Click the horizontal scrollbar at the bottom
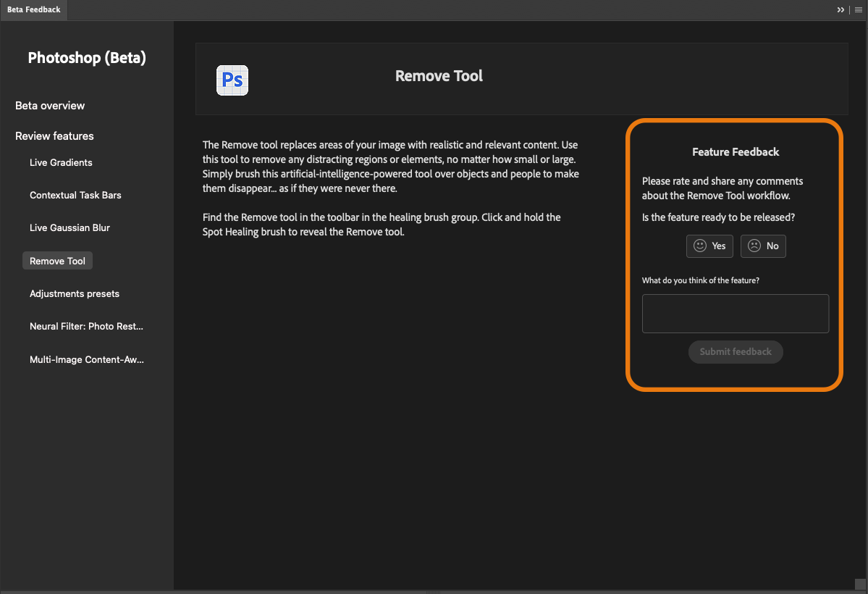868x594 pixels. click(434, 592)
